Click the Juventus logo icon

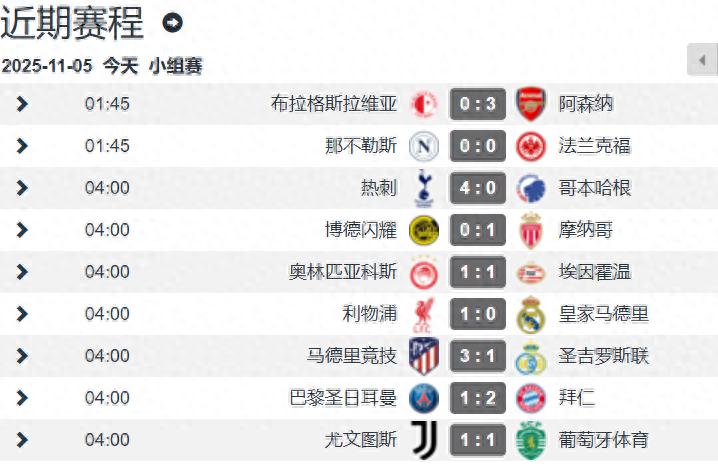click(424, 440)
